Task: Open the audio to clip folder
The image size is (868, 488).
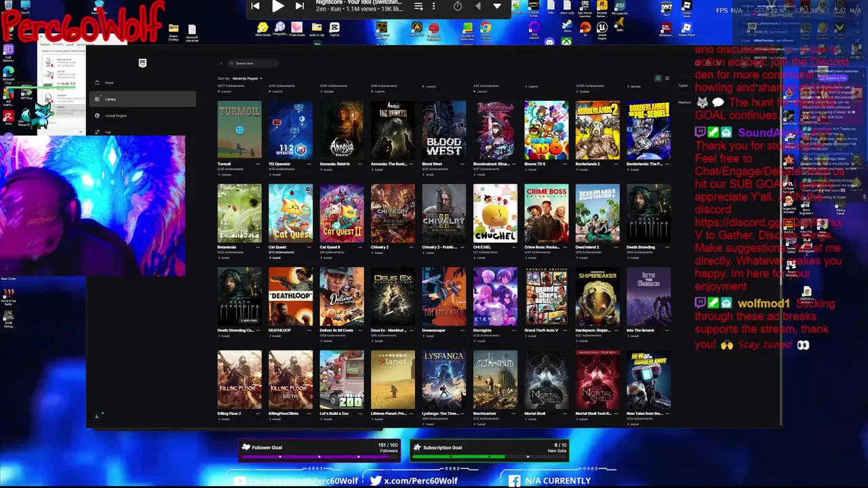Action: tap(317, 28)
